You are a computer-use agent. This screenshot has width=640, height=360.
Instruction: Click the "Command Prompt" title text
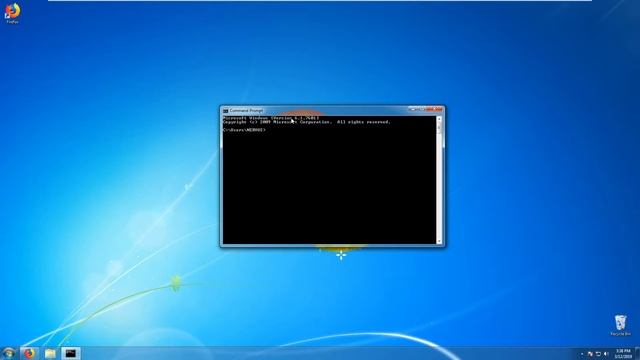[x=246, y=111]
